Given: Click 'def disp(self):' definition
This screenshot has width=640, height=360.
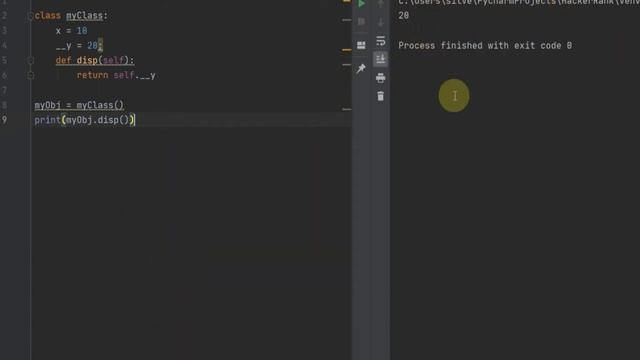Looking at the screenshot, I should (x=95, y=60).
